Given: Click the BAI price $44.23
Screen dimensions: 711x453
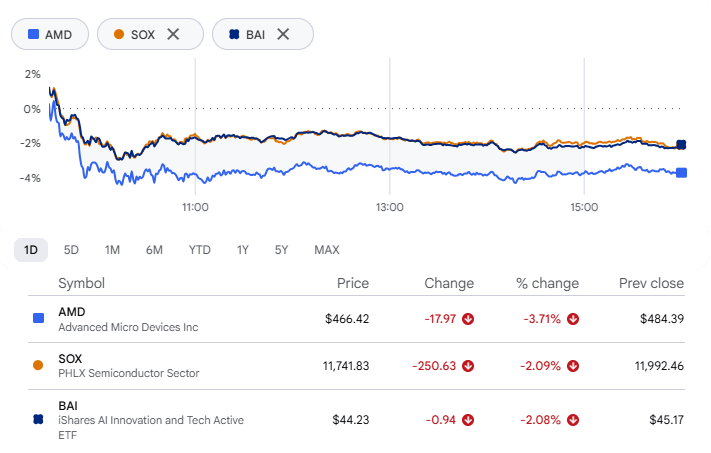Looking at the screenshot, I should (x=351, y=420).
